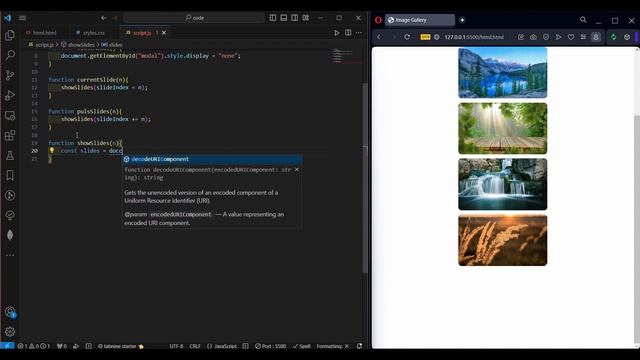Toggle the secondary sidebar layout icon
The width and height of the screenshot is (640, 360).
click(295, 18)
